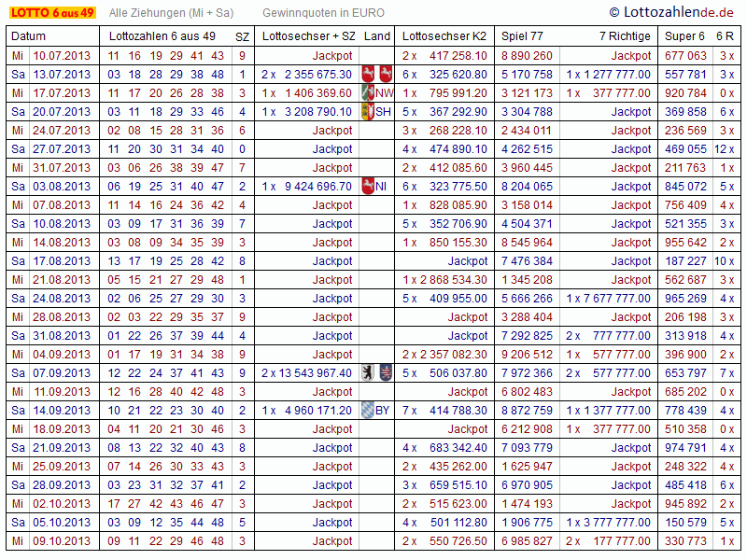Click the LOTTO 6 aus 49 logo
Image resolution: width=747 pixels, height=560 pixels.
pos(51,12)
